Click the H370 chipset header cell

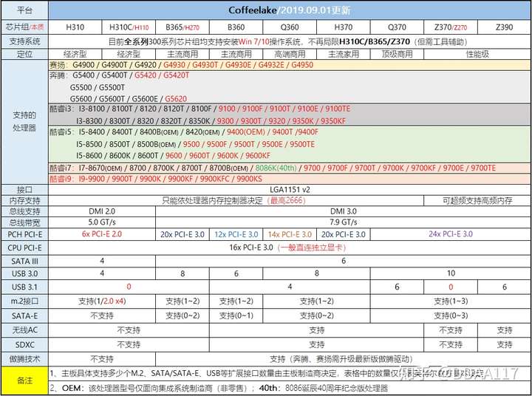pyautogui.click(x=343, y=27)
